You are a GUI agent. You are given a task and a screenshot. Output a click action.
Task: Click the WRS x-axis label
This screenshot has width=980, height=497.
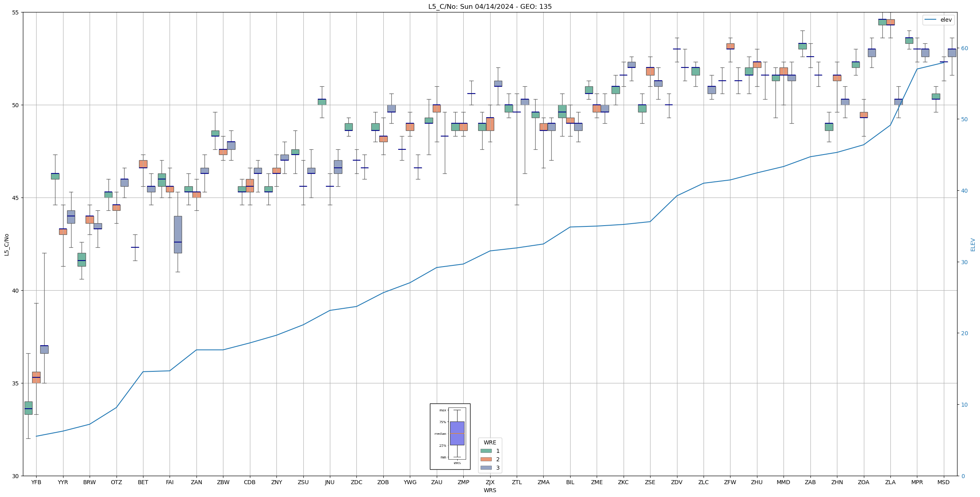pyautogui.click(x=490, y=490)
